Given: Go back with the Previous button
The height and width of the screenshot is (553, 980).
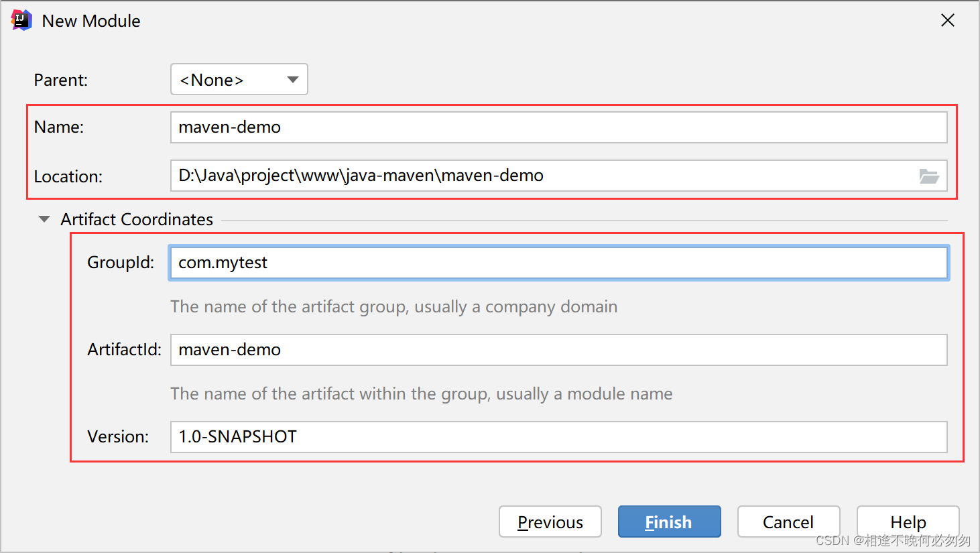Looking at the screenshot, I should point(550,521).
